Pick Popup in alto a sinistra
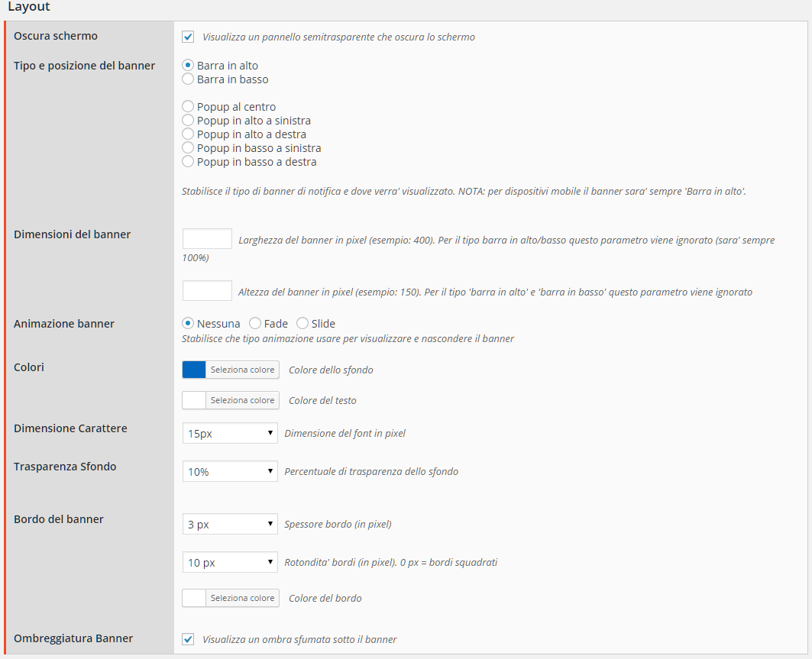This screenshot has height=659, width=812. pos(188,121)
